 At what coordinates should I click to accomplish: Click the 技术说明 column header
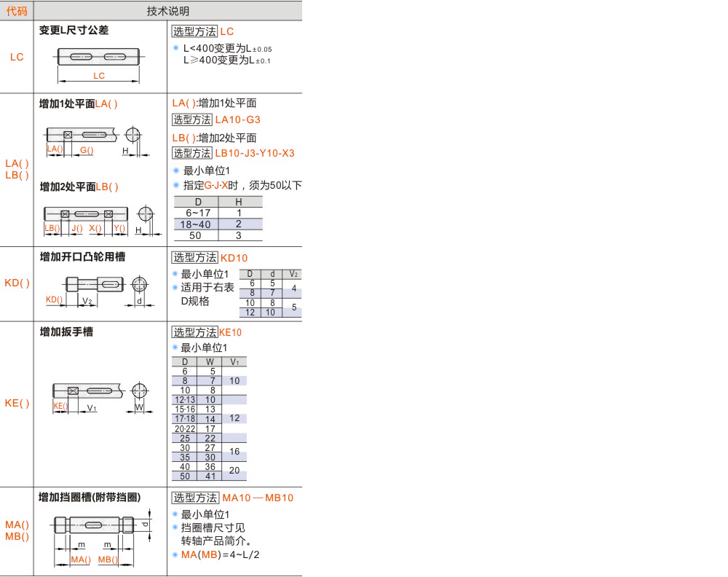click(x=167, y=11)
